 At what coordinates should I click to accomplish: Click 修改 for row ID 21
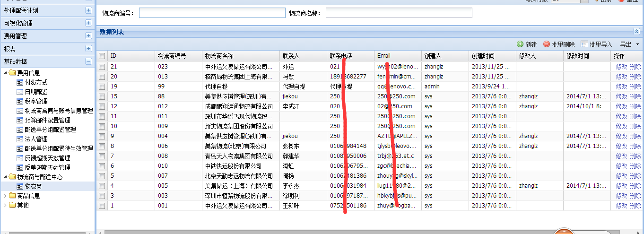click(621, 67)
